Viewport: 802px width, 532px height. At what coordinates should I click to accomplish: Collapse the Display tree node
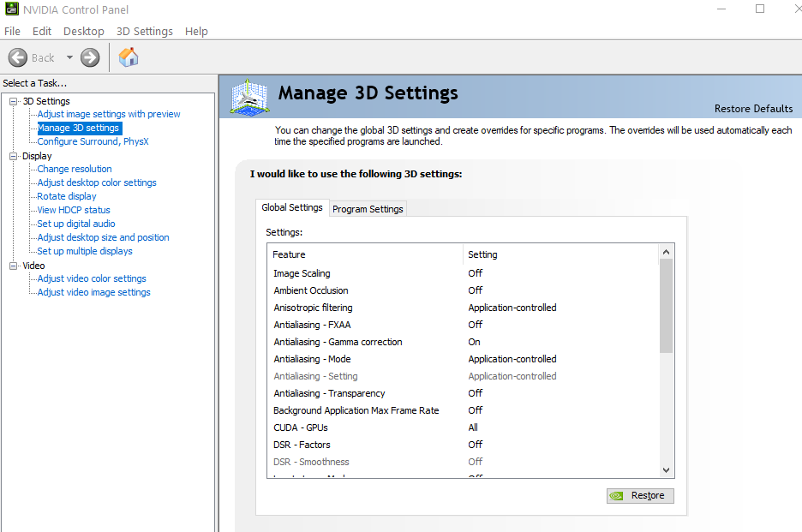click(x=14, y=156)
